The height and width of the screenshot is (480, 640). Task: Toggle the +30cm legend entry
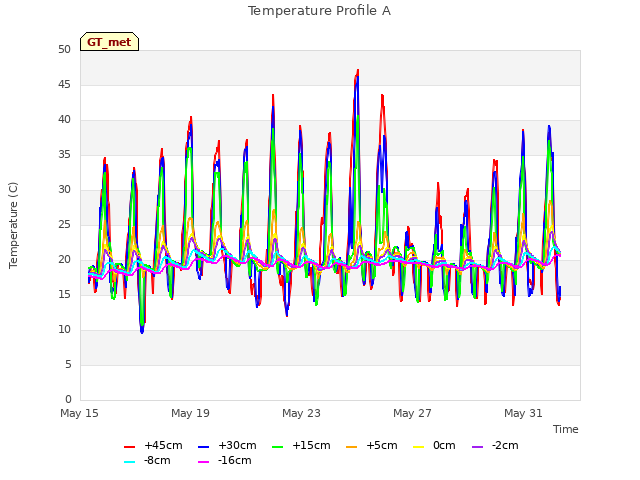tap(227, 446)
